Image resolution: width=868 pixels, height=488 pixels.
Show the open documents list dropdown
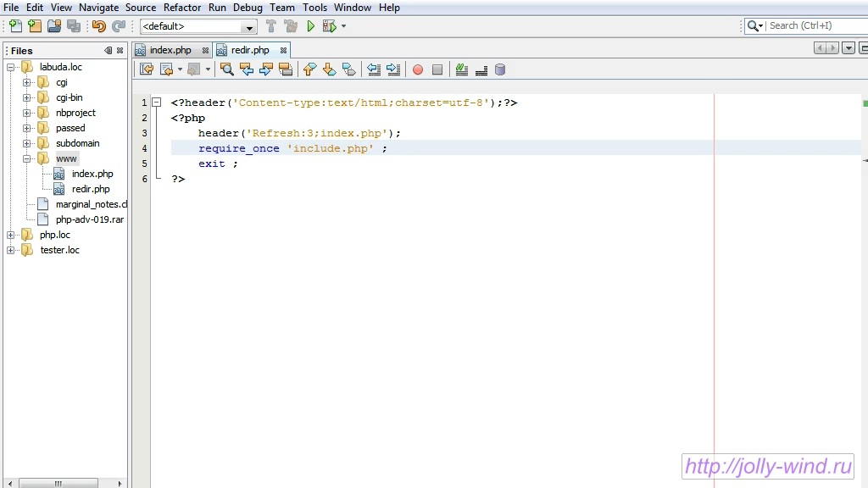[848, 48]
